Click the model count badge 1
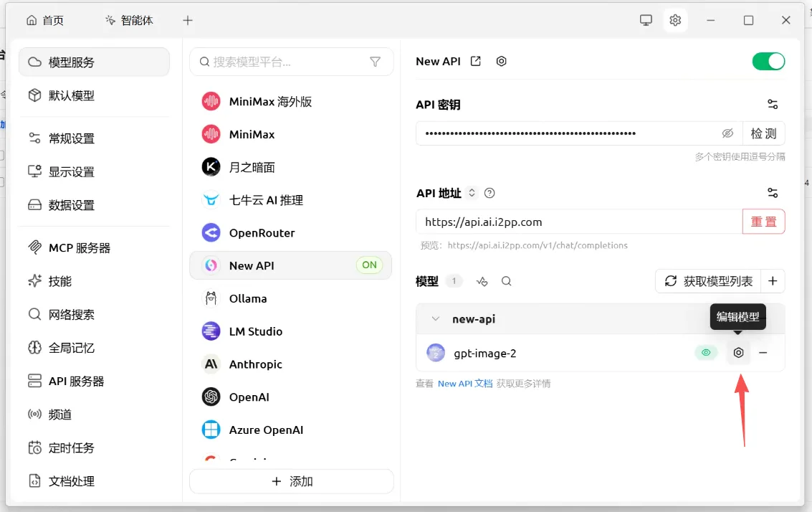Screen dimensions: 812x512 [454, 281]
